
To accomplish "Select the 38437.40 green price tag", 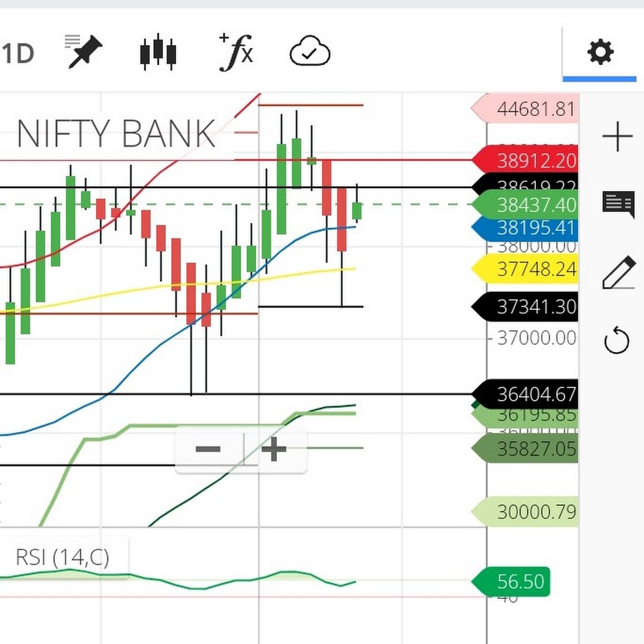I will pos(525,204).
